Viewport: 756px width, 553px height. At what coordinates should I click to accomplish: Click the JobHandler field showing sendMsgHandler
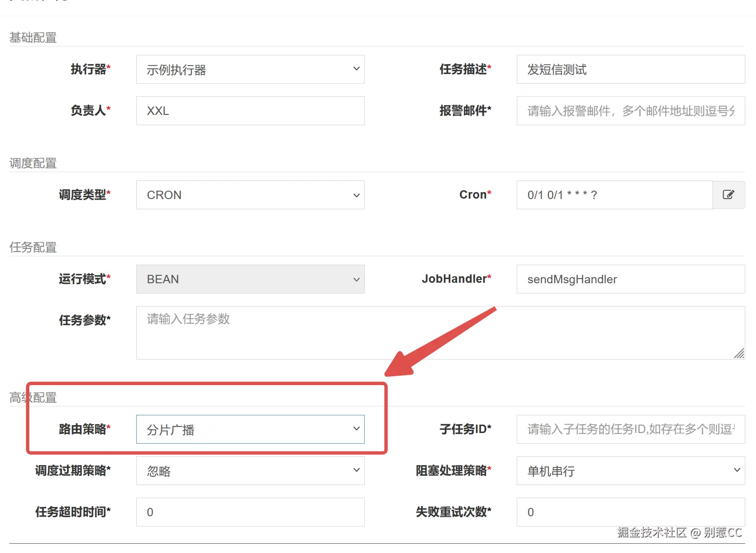[x=630, y=279]
